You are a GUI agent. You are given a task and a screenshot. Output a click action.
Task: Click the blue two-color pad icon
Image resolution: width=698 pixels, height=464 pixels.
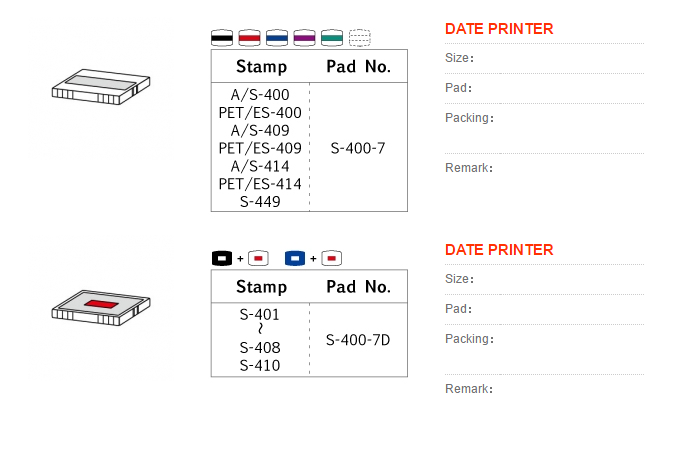click(295, 258)
